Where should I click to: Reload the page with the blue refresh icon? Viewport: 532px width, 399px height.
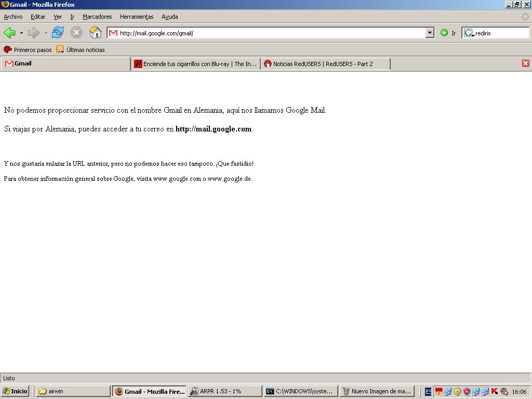point(58,33)
